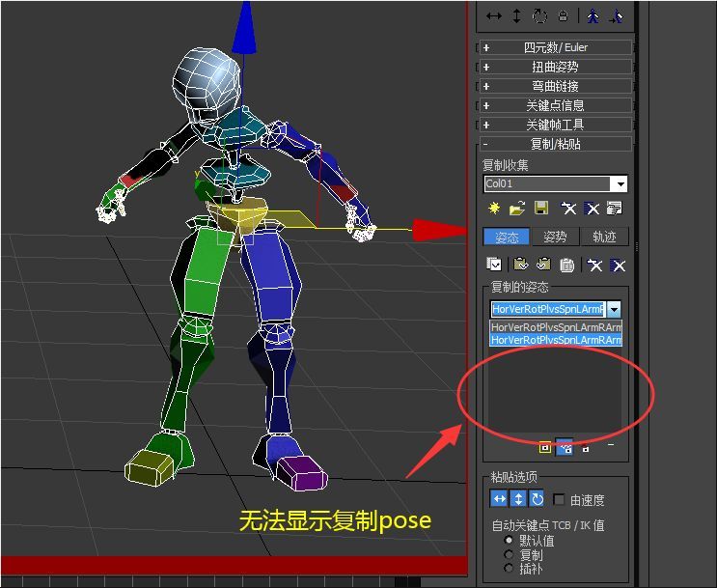Click the Paste Posture clipboard icon
717x588 pixels.
coord(520,265)
